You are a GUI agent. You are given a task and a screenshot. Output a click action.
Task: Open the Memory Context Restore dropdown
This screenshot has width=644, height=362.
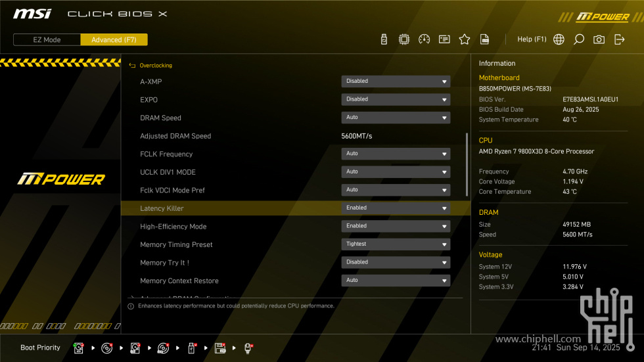tap(396, 280)
